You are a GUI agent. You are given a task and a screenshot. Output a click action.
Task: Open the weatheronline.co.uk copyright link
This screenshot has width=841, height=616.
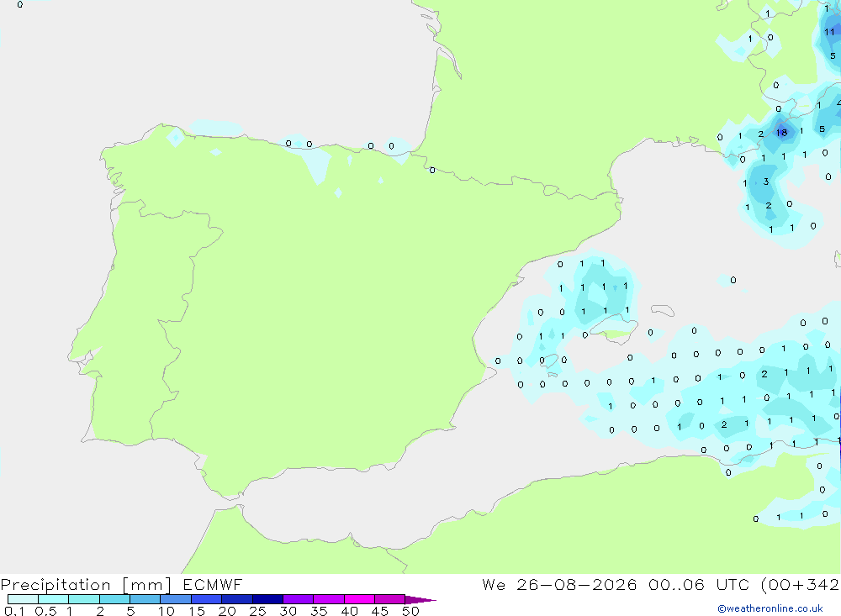click(770, 608)
